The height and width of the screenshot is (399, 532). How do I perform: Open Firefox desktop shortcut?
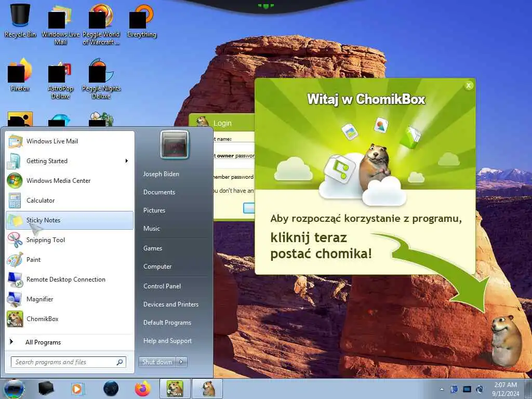tap(20, 75)
